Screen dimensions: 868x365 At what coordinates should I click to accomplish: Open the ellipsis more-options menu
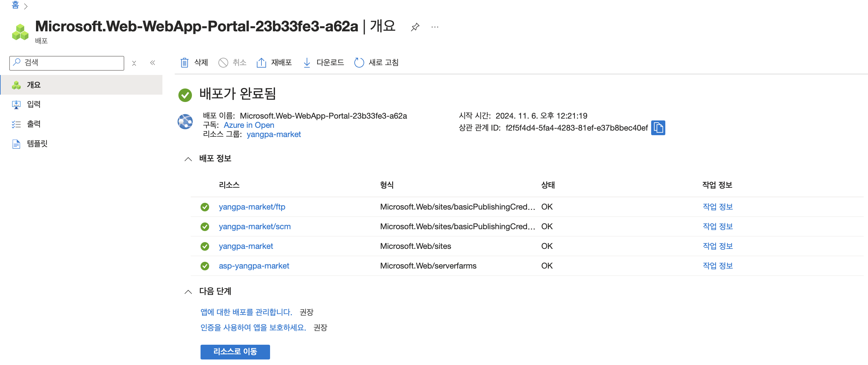click(435, 27)
